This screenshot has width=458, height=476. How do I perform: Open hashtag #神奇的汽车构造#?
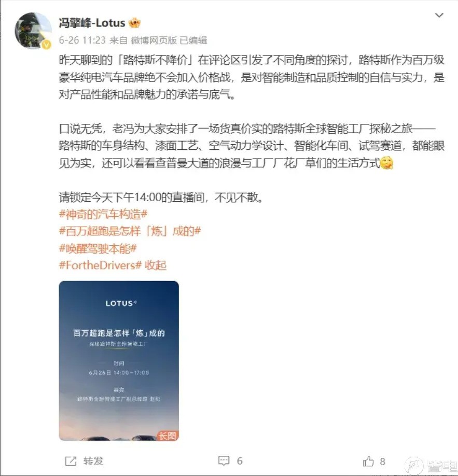tap(103, 214)
